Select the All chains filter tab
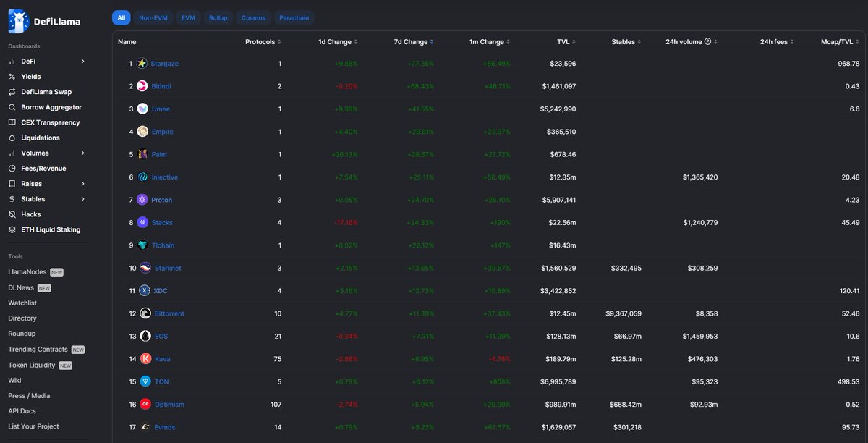Viewport: 868px width, 443px height. click(121, 17)
